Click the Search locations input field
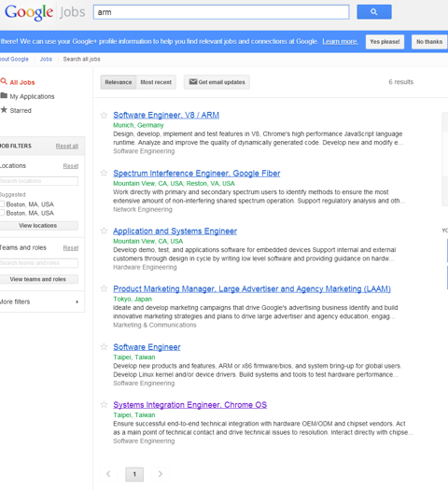 point(39,181)
